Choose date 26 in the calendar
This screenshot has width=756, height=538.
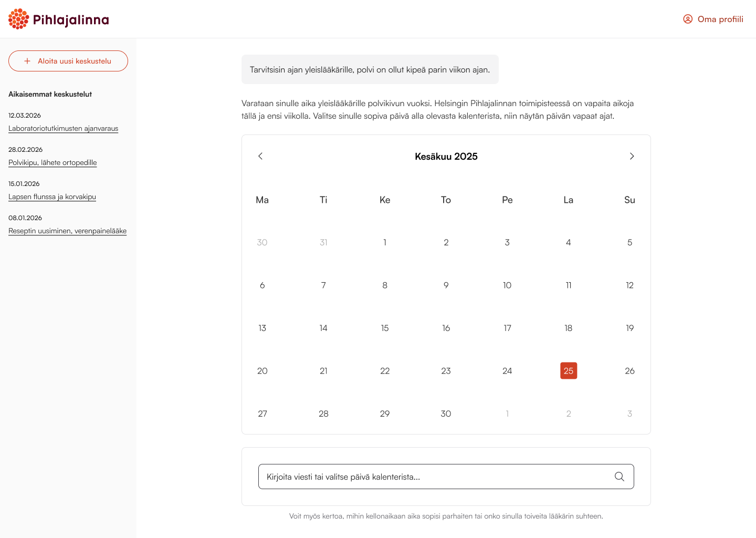tap(630, 371)
